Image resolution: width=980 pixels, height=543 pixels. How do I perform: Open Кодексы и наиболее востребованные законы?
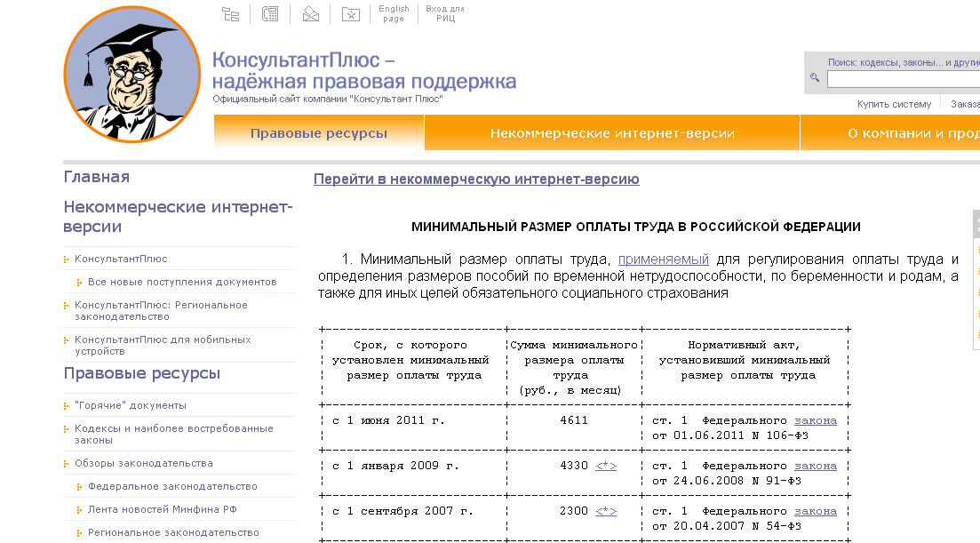tap(174, 435)
